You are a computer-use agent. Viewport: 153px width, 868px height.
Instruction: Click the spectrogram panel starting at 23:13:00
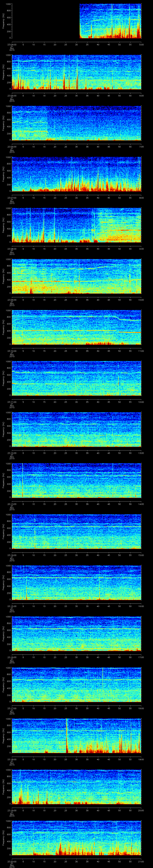pos(77,481)
